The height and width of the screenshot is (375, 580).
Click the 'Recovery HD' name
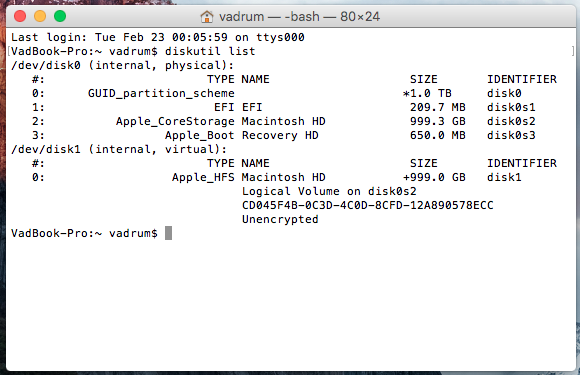(280, 135)
